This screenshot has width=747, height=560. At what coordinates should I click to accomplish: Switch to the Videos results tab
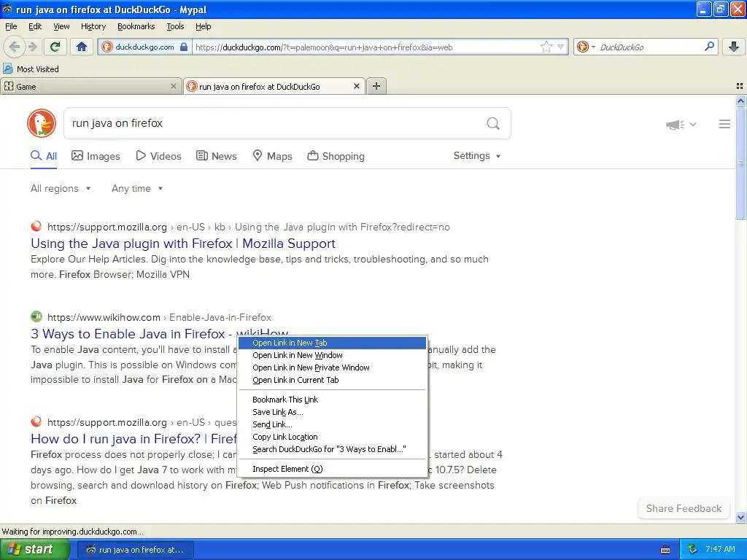(x=158, y=156)
